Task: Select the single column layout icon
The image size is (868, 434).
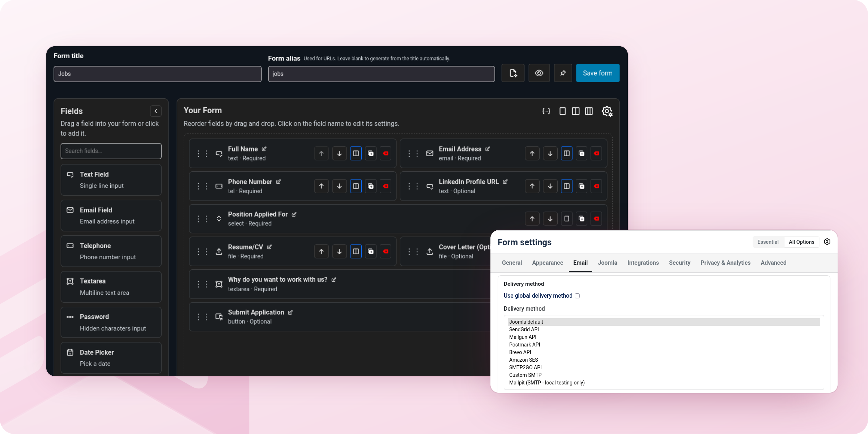Action: (x=562, y=111)
